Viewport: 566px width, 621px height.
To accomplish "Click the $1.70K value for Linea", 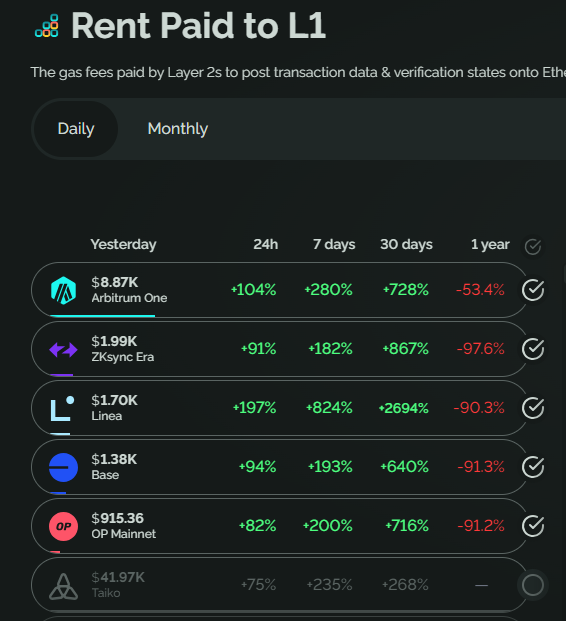I will (x=114, y=400).
